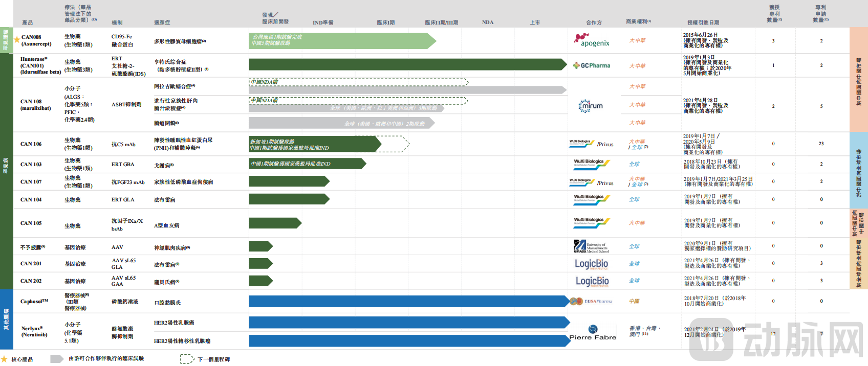The image size is (868, 366).
Task: Select the 合作方 column header
Action: 594,22
